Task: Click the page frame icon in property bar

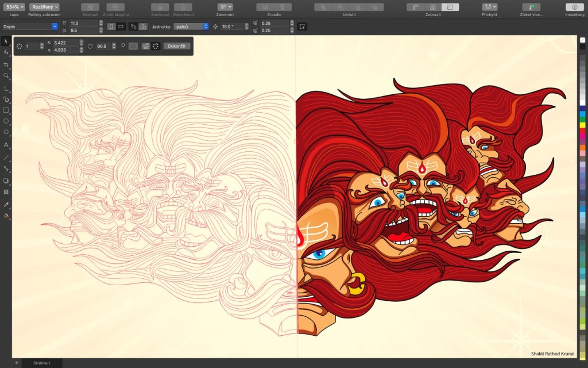Action: pos(302,26)
